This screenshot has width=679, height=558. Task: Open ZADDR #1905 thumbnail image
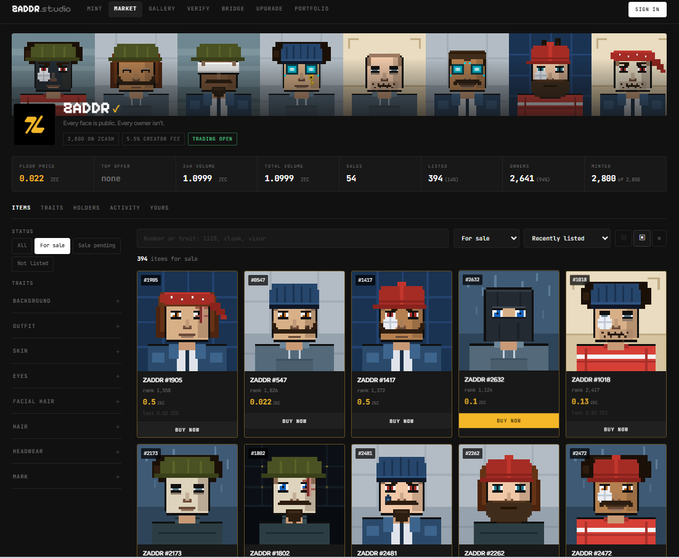point(187,321)
